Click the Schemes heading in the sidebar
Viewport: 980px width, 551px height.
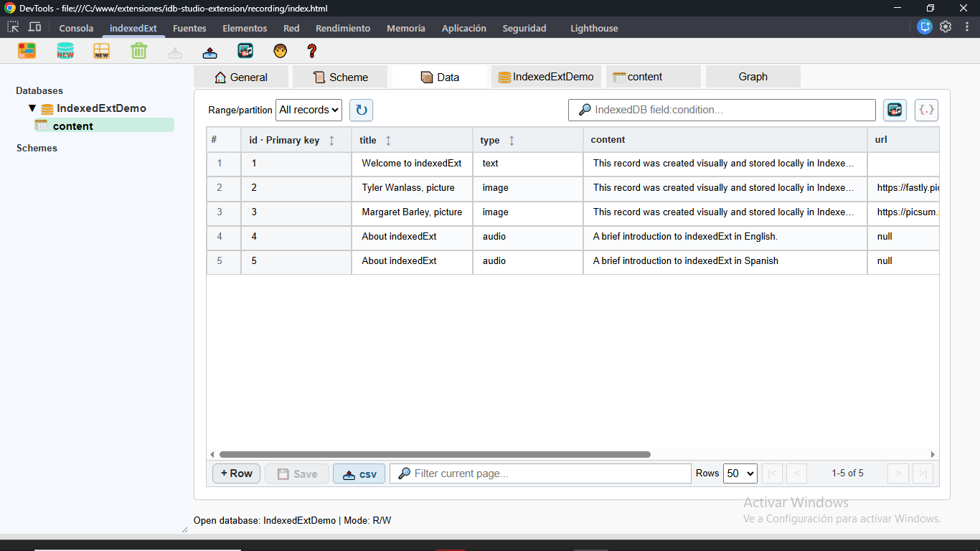[37, 148]
